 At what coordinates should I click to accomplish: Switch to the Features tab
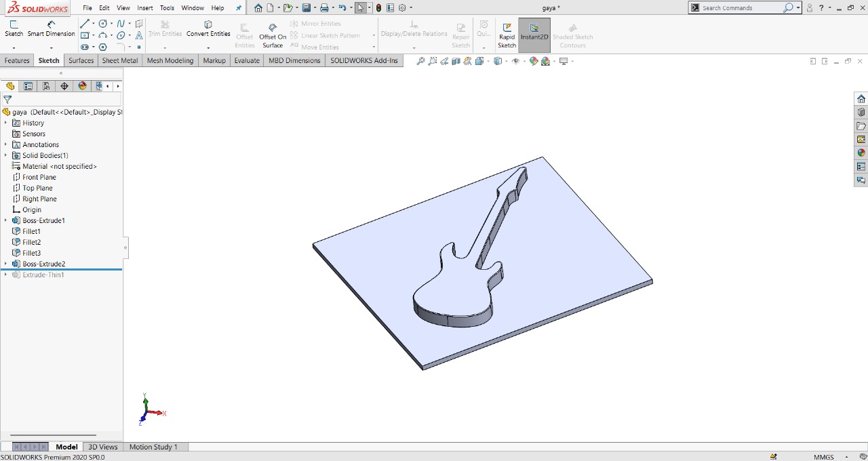[x=17, y=60]
